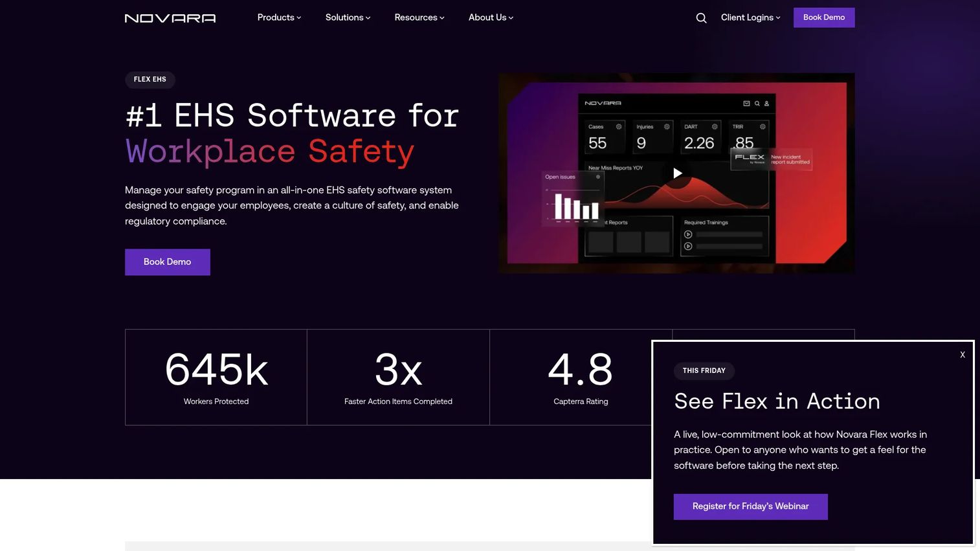Click the 4.8 Capterra Rating stat
Screen dimensions: 980x551
tap(581, 377)
